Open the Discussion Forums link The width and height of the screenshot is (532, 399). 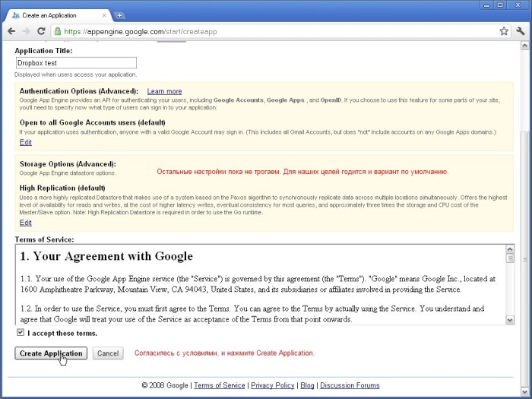click(x=350, y=385)
